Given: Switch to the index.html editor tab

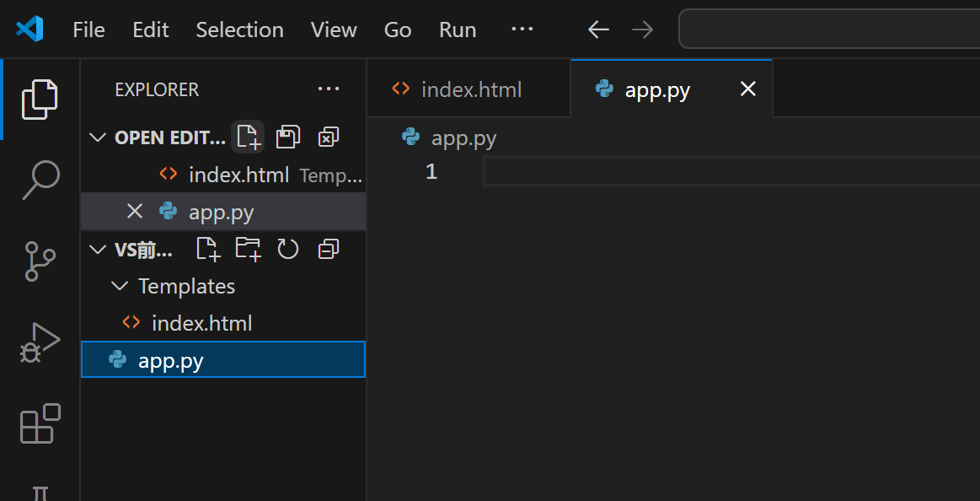Looking at the screenshot, I should [469, 89].
